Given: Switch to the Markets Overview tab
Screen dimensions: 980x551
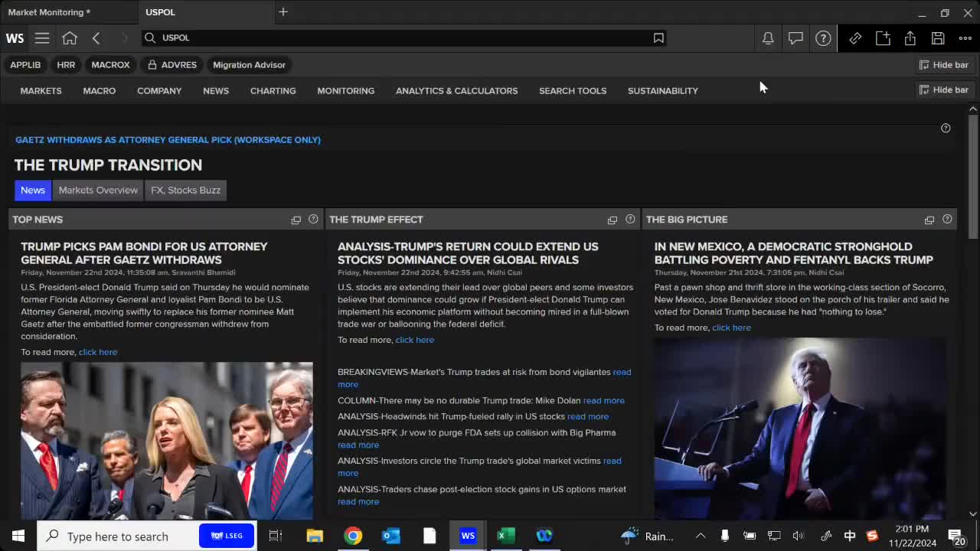Looking at the screenshot, I should coord(98,190).
